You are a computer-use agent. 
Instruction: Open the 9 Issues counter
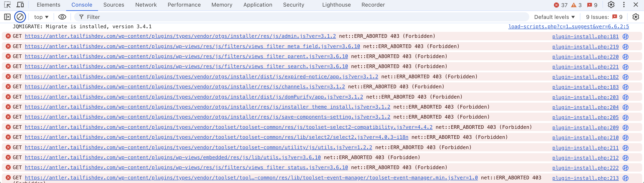604,17
